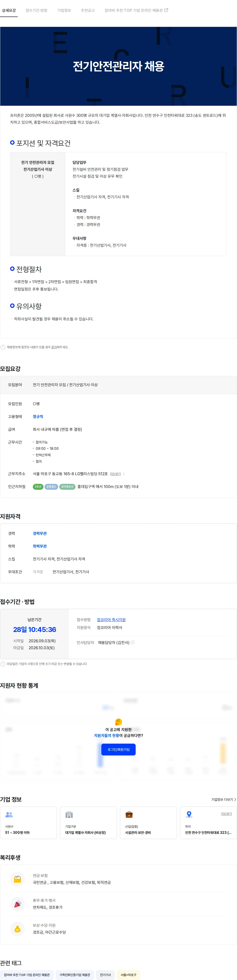Click info icon beside 마감일은 기업의 사정으로 notice
Image resolution: width=237 pixels, height=980 pixels.
pyautogui.click(x=3, y=664)
